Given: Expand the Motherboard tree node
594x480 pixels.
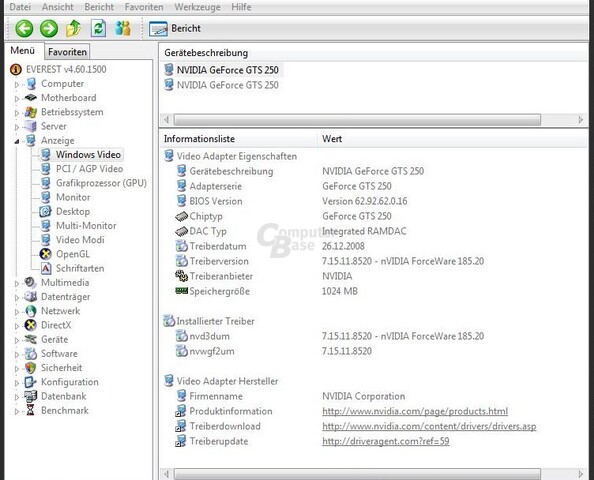Looking at the screenshot, I should [16, 99].
